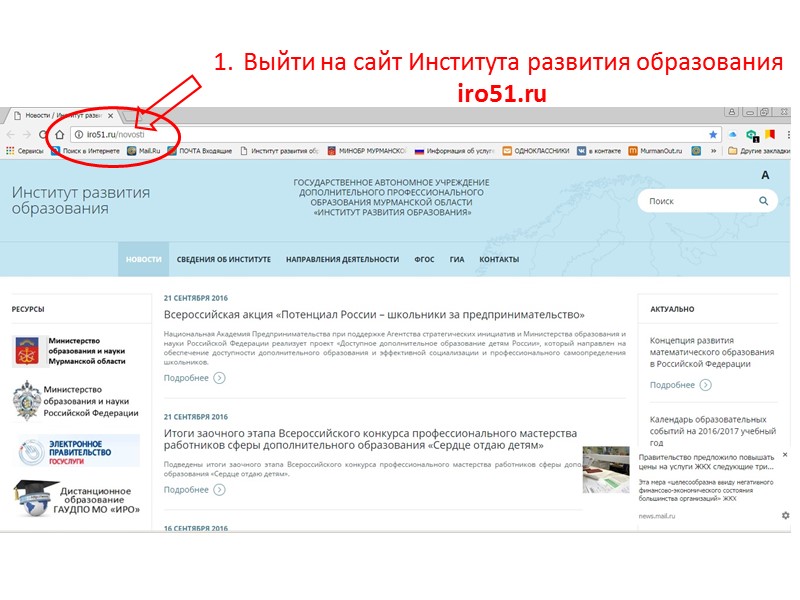
Task: Open ПОЧТА Входящие bookmark
Action: click(x=200, y=151)
